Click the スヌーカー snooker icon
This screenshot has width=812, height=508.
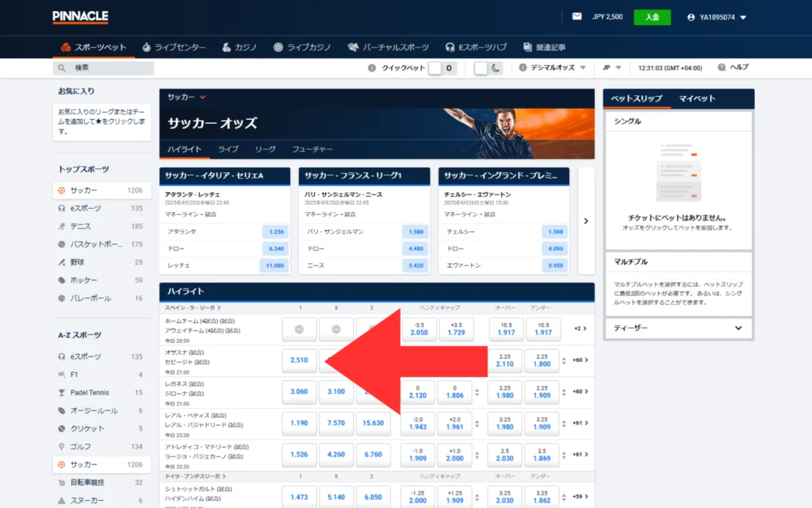62,500
